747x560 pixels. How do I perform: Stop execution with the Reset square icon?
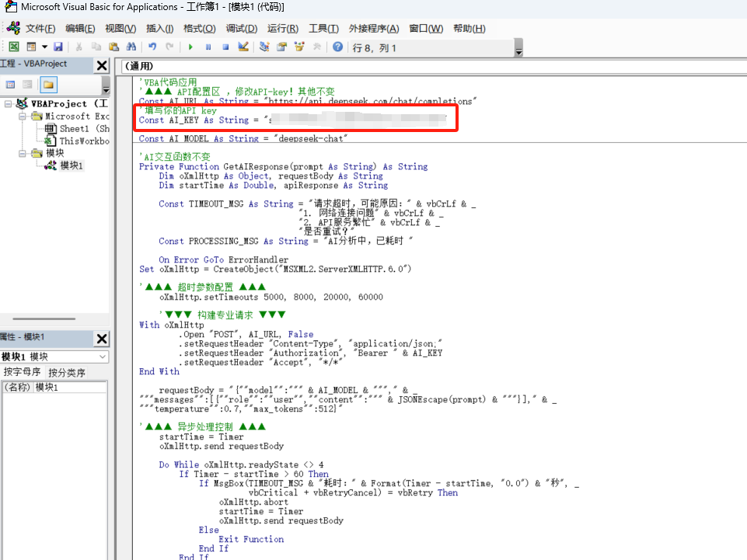226,47
